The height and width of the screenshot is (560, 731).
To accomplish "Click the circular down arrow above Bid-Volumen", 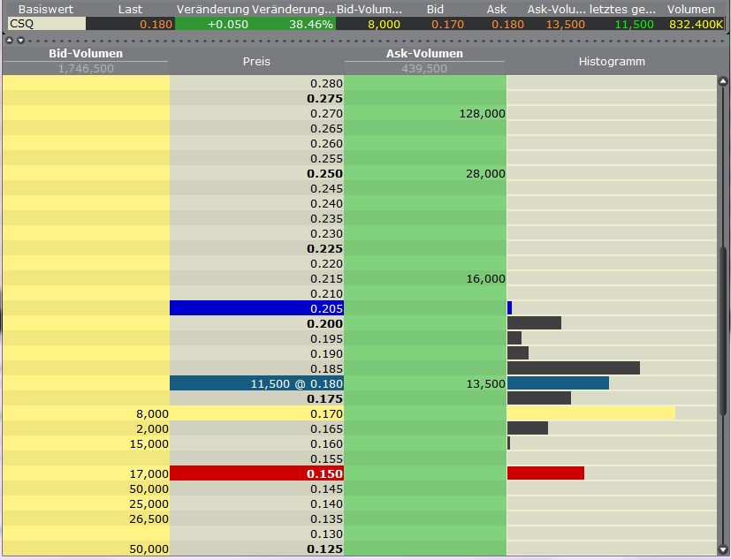I will point(20,41).
